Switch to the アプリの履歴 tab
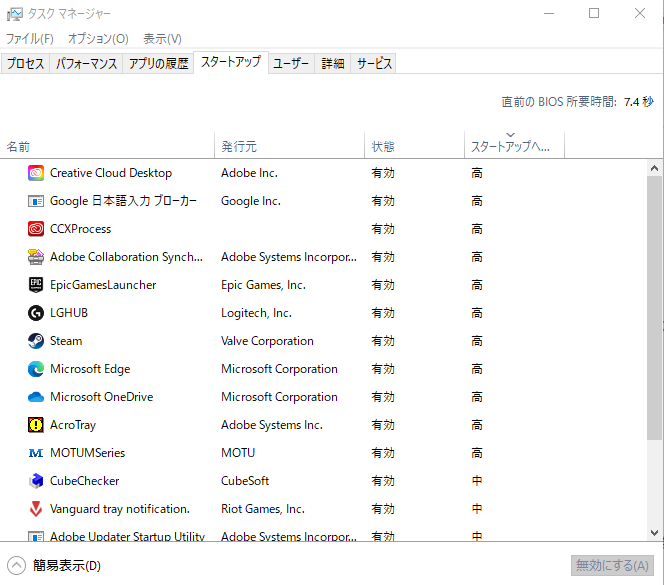 point(158,64)
